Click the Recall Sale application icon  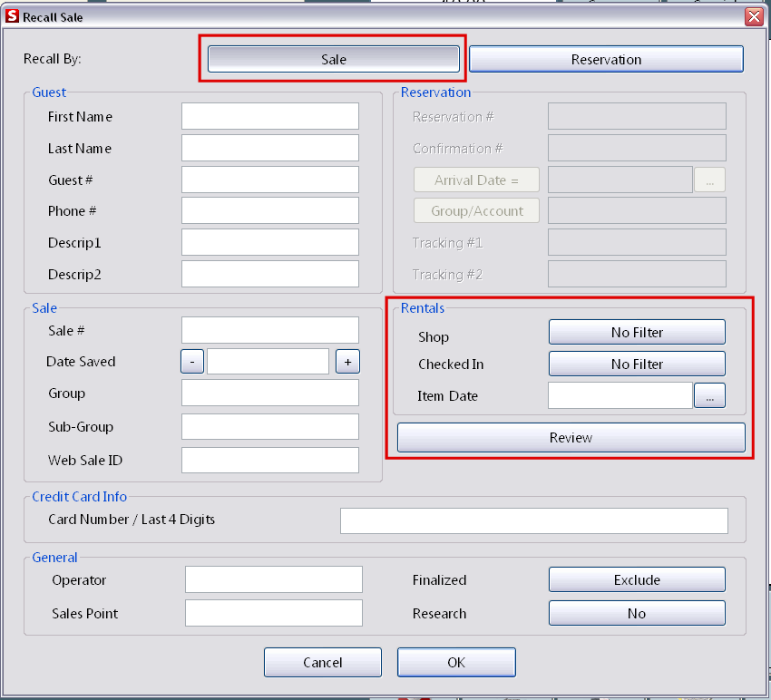(11, 15)
